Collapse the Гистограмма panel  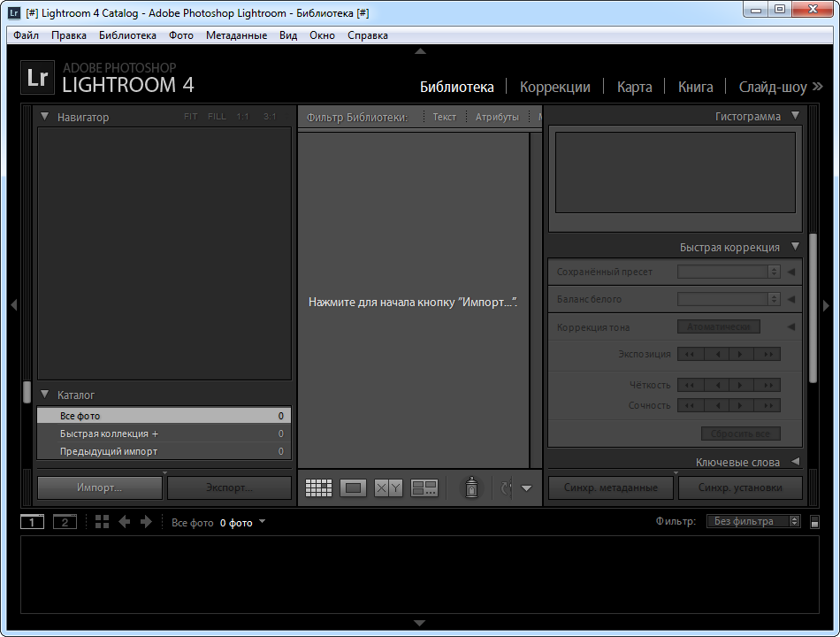coord(796,115)
